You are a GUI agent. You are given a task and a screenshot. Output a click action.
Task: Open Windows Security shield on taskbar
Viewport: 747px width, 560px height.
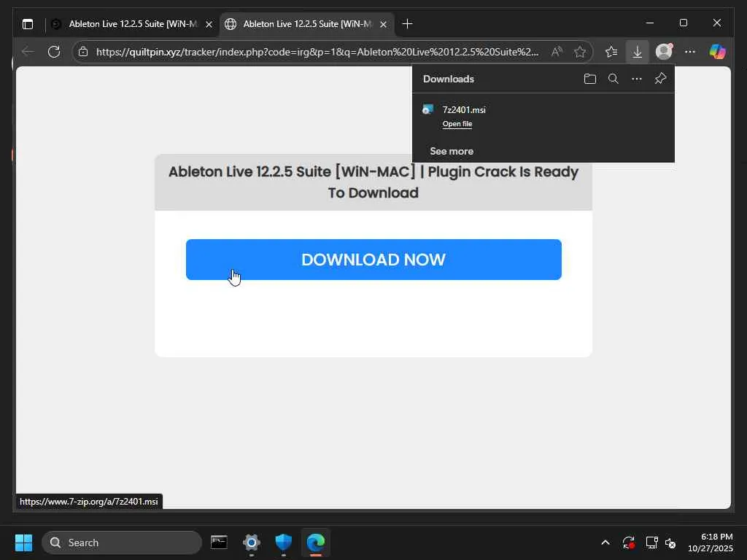(x=284, y=542)
